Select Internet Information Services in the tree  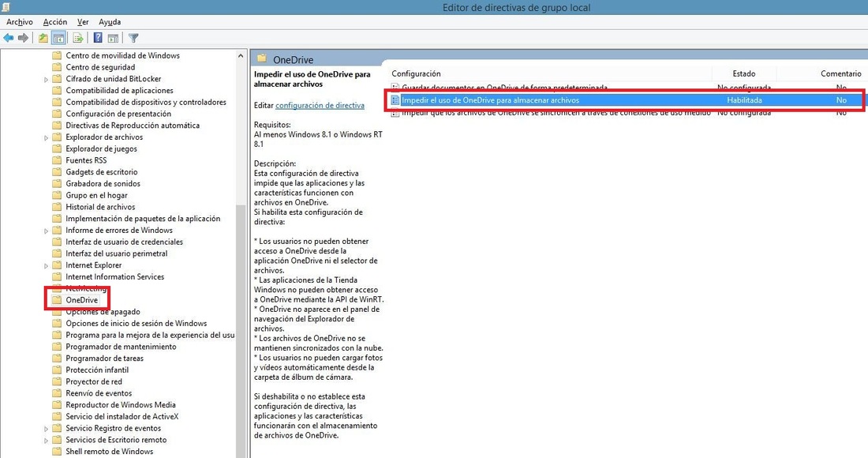tap(114, 276)
